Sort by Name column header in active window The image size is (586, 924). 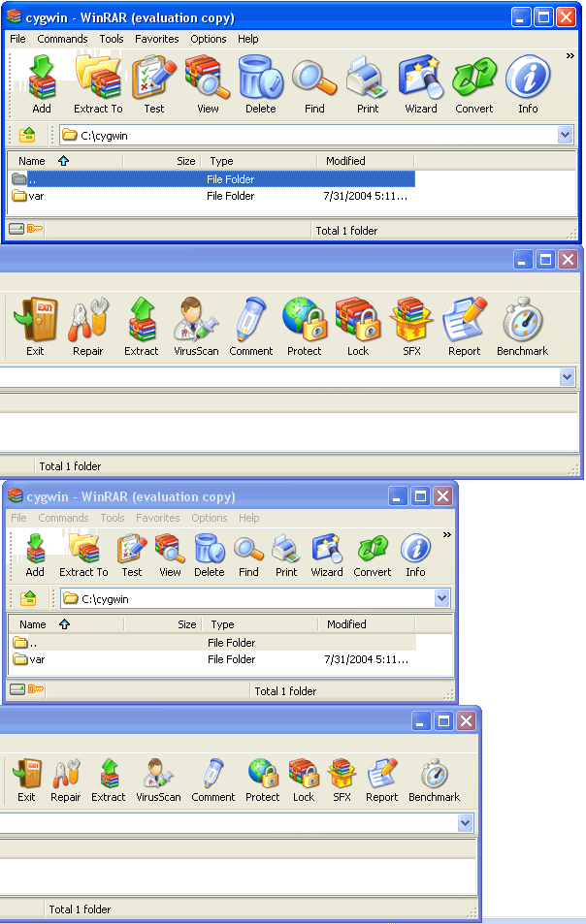[65, 161]
